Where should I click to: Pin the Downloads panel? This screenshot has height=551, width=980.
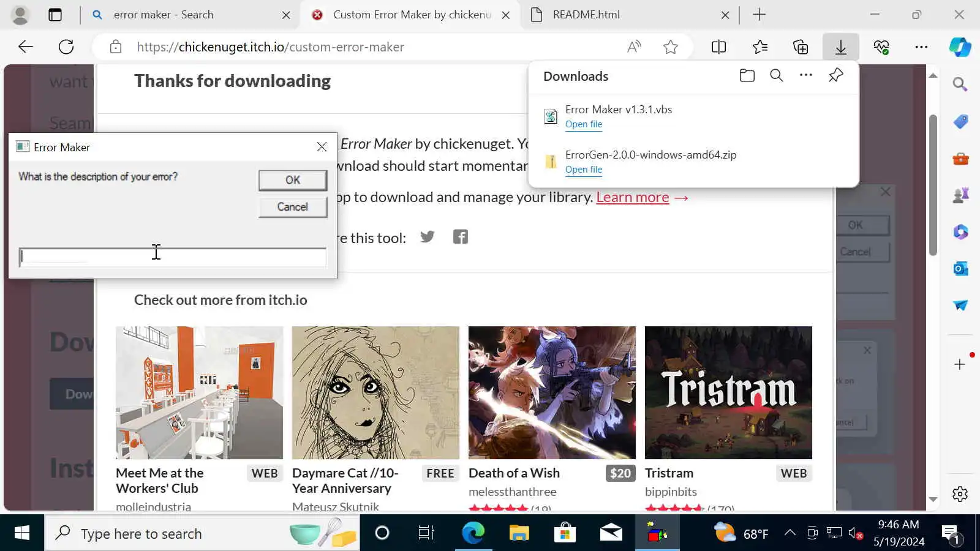836,75
